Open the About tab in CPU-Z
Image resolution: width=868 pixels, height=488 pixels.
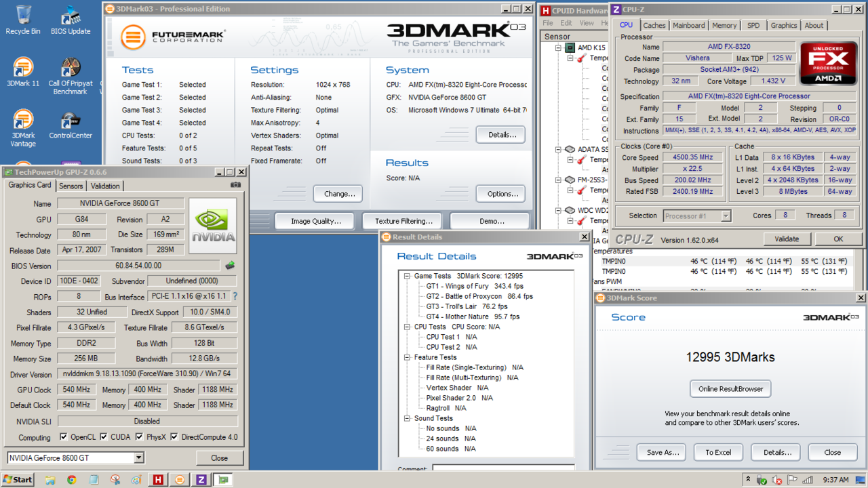point(814,25)
